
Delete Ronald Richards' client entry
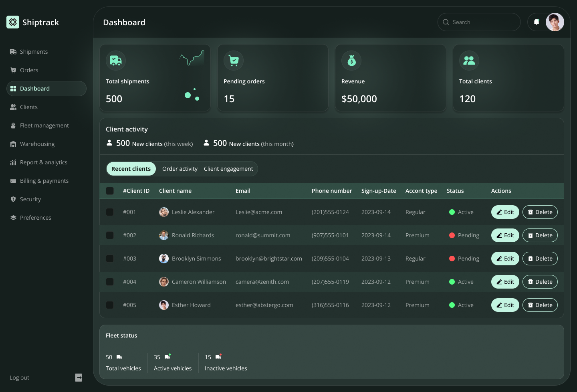tap(540, 235)
